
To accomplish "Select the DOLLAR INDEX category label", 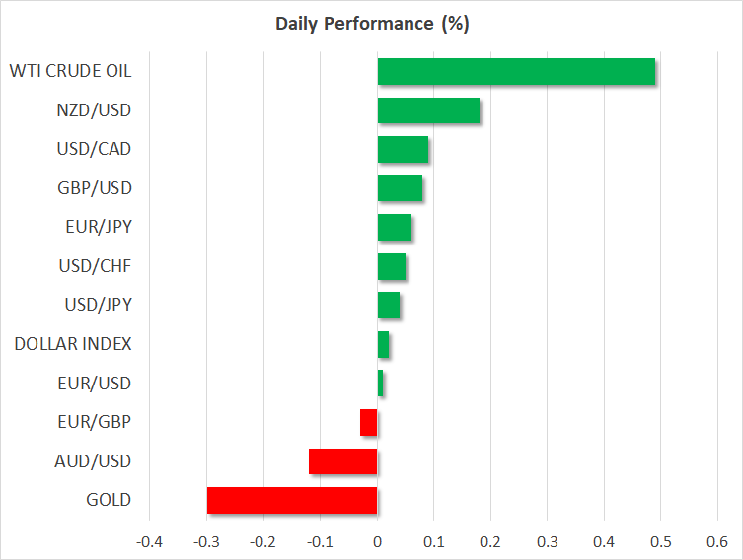I will (x=73, y=344).
